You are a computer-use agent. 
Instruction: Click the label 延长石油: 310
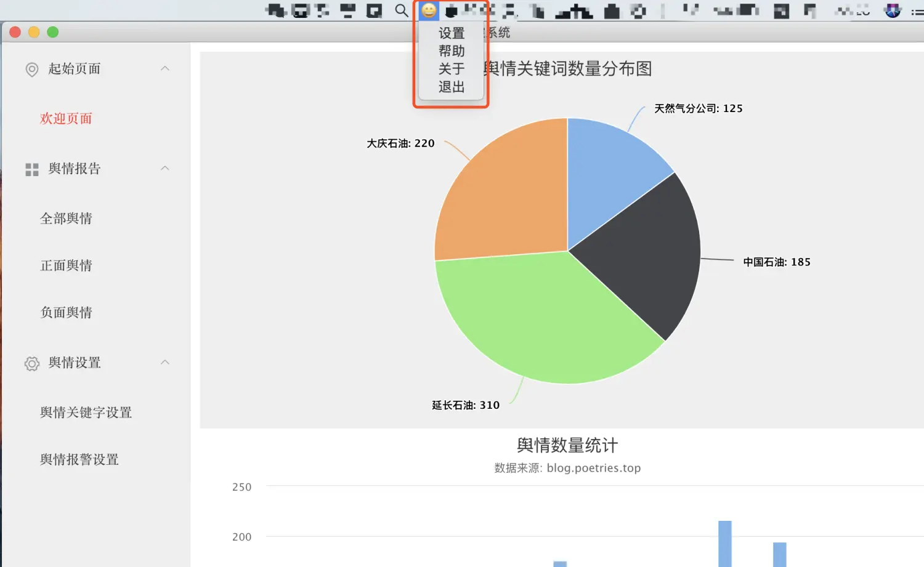466,405
